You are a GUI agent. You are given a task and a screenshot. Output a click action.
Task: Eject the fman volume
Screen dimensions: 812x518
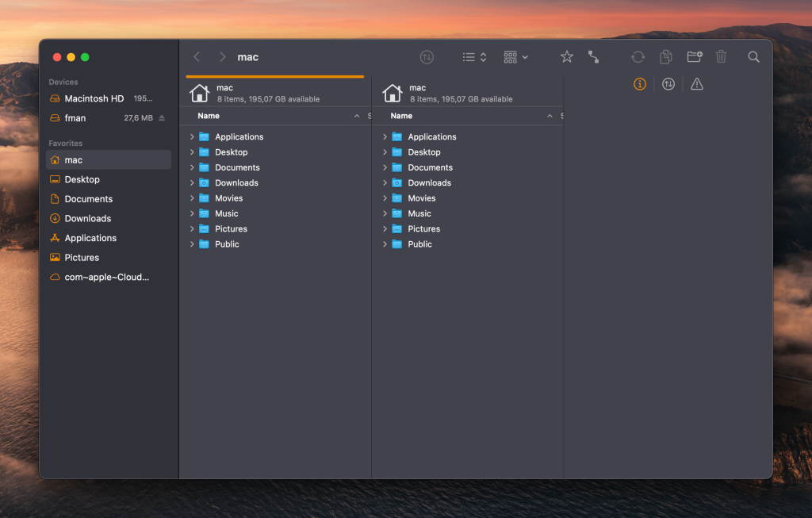point(162,118)
